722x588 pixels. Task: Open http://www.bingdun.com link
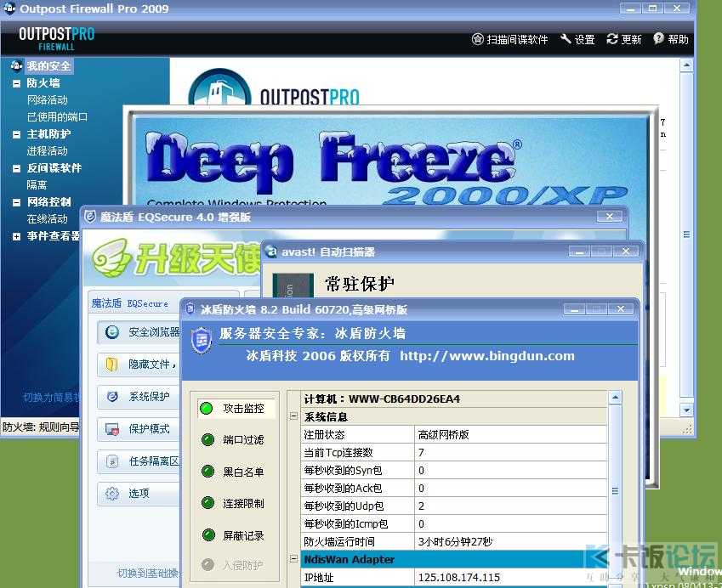pos(487,356)
